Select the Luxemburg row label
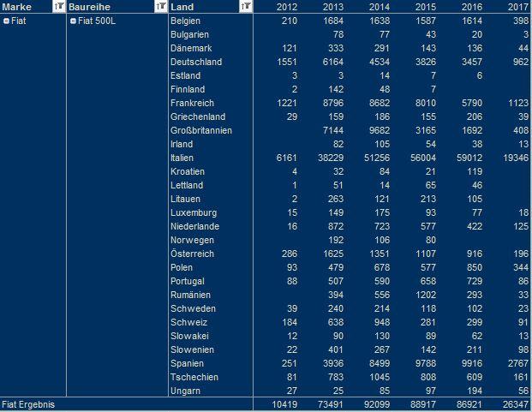Screen dimensions: 532x412 [x=194, y=213]
